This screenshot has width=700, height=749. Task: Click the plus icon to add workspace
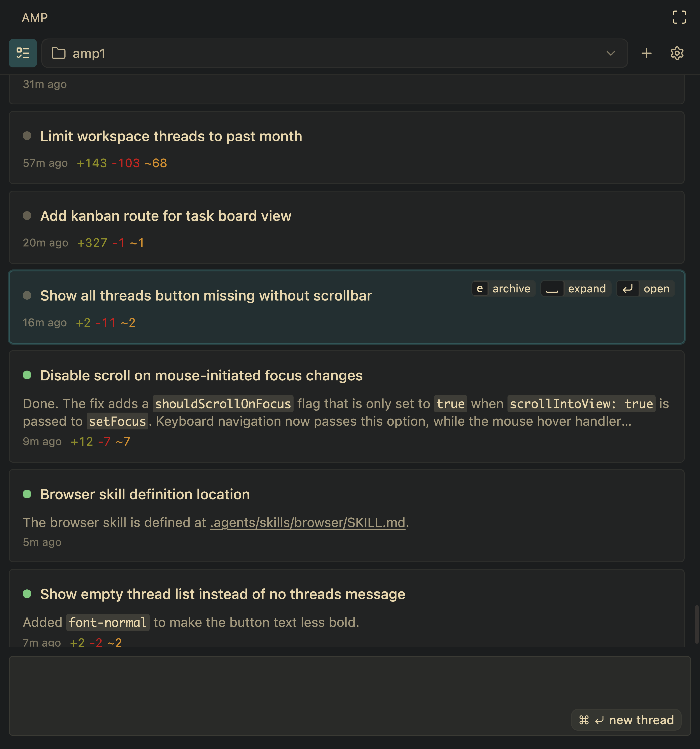[646, 53]
